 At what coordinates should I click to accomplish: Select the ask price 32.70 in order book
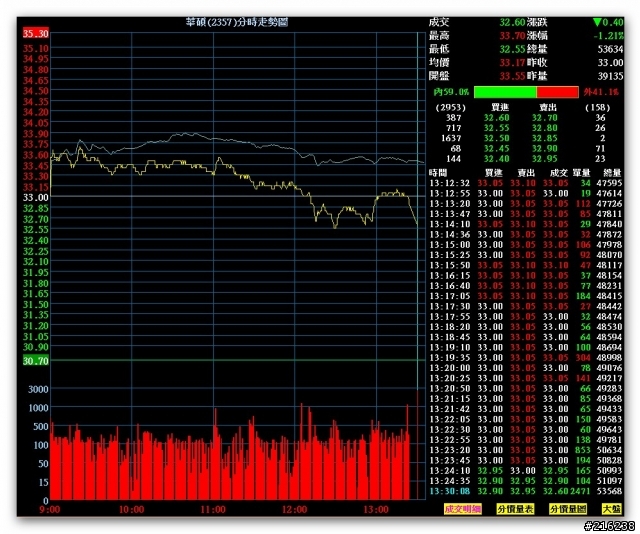click(x=544, y=118)
